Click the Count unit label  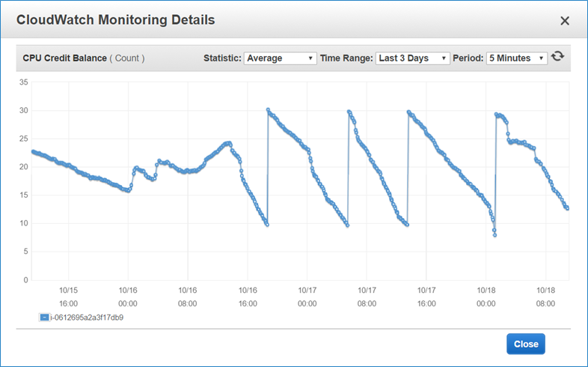(126, 58)
